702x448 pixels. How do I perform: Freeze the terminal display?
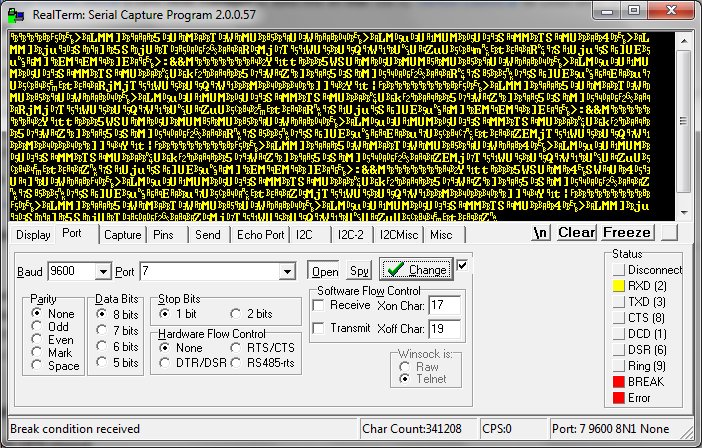coord(627,233)
